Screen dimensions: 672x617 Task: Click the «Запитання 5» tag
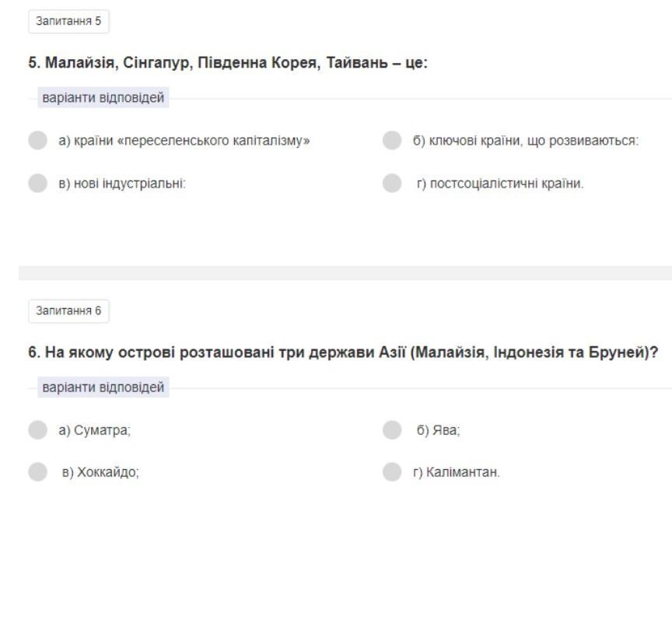68,22
